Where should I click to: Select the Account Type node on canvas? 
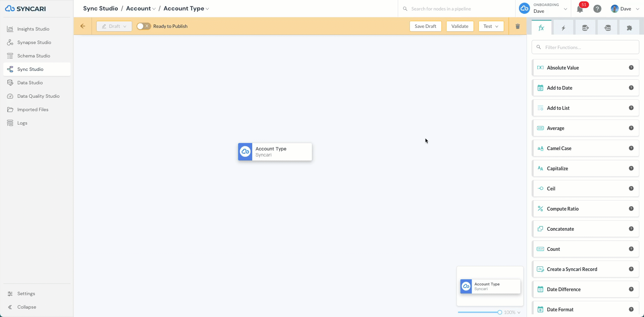pos(275,152)
